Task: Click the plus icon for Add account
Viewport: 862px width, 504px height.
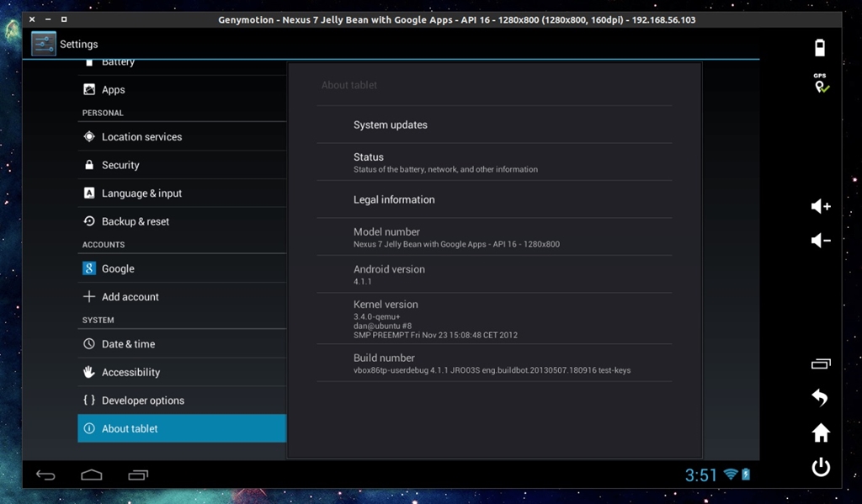Action: tap(89, 296)
